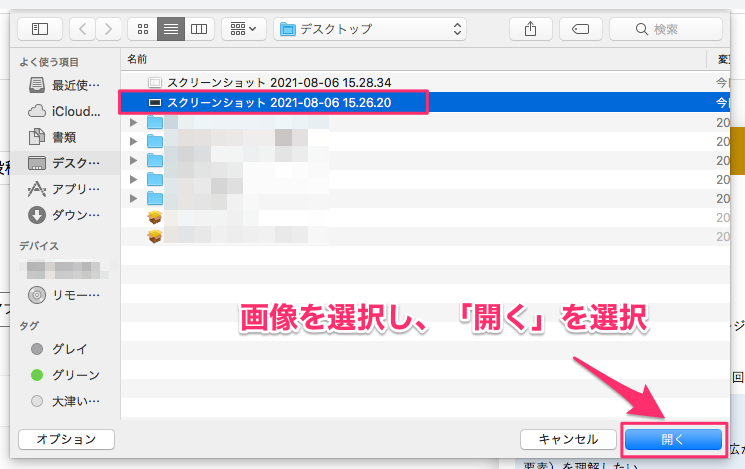Expand the third blurred folder row
745x469 pixels.
(134, 161)
